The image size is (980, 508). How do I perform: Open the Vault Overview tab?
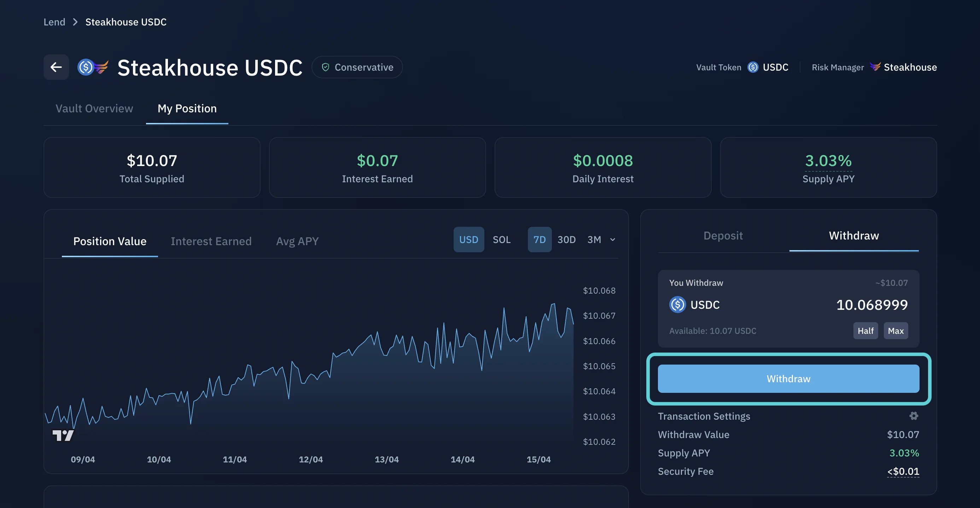(94, 108)
